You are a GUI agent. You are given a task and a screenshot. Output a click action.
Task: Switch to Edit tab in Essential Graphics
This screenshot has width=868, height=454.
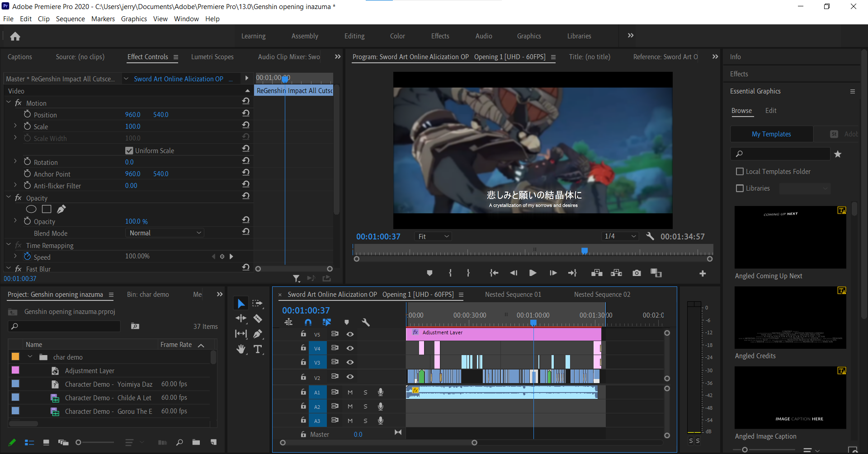tap(771, 111)
